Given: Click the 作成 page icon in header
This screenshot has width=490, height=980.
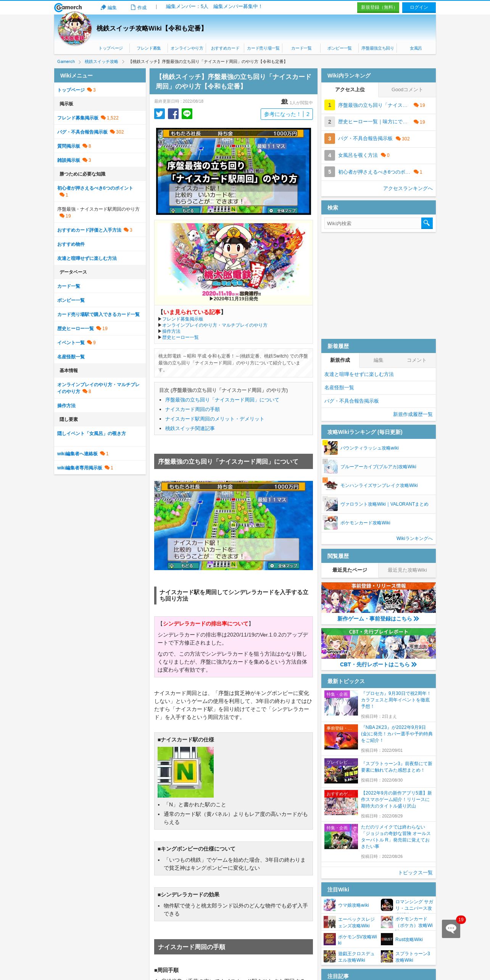Looking at the screenshot, I should pyautogui.click(x=133, y=7).
